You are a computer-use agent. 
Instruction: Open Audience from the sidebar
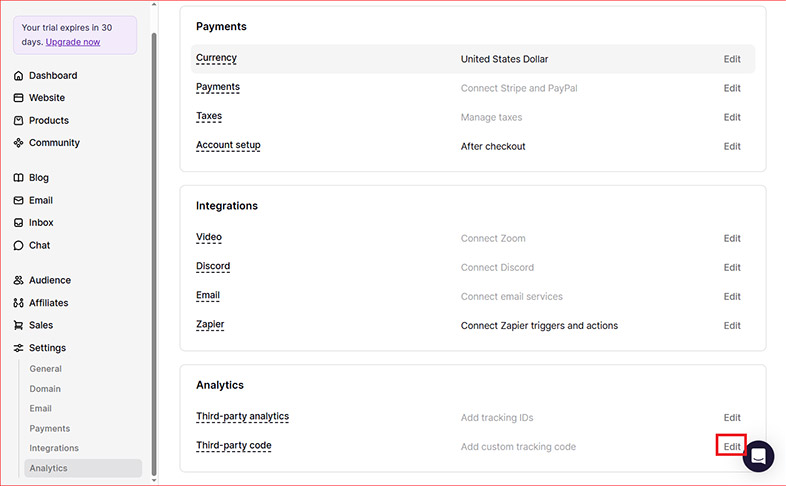[x=49, y=281]
